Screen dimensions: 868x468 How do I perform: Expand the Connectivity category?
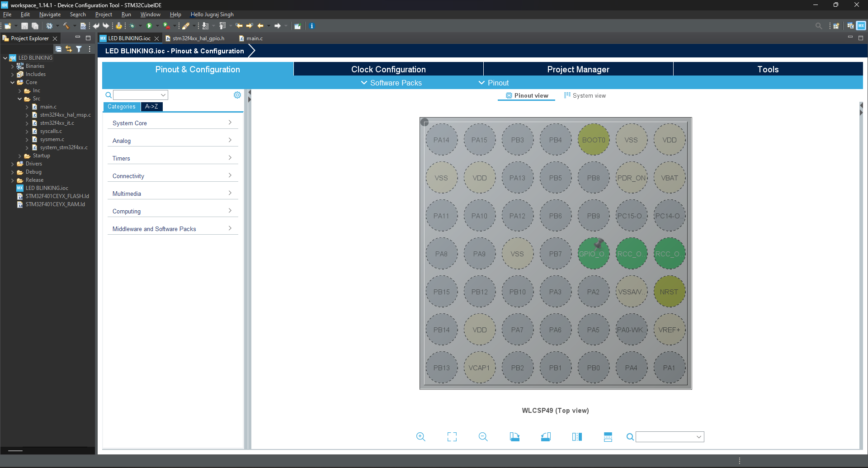[173, 176]
